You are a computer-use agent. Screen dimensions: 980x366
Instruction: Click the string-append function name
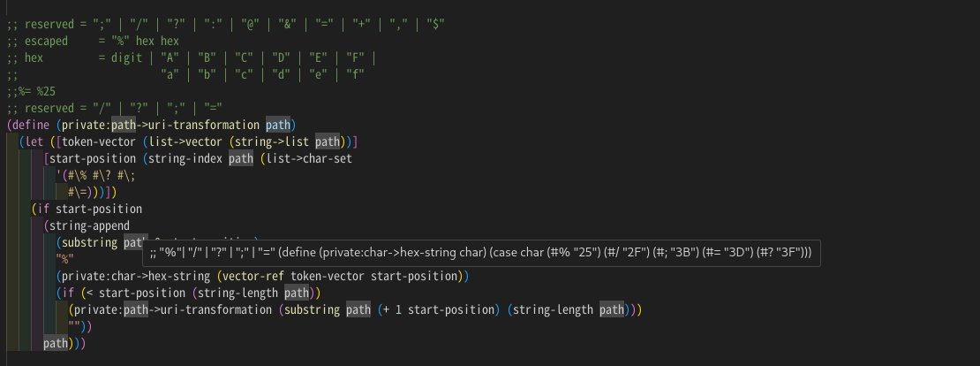click(89, 225)
